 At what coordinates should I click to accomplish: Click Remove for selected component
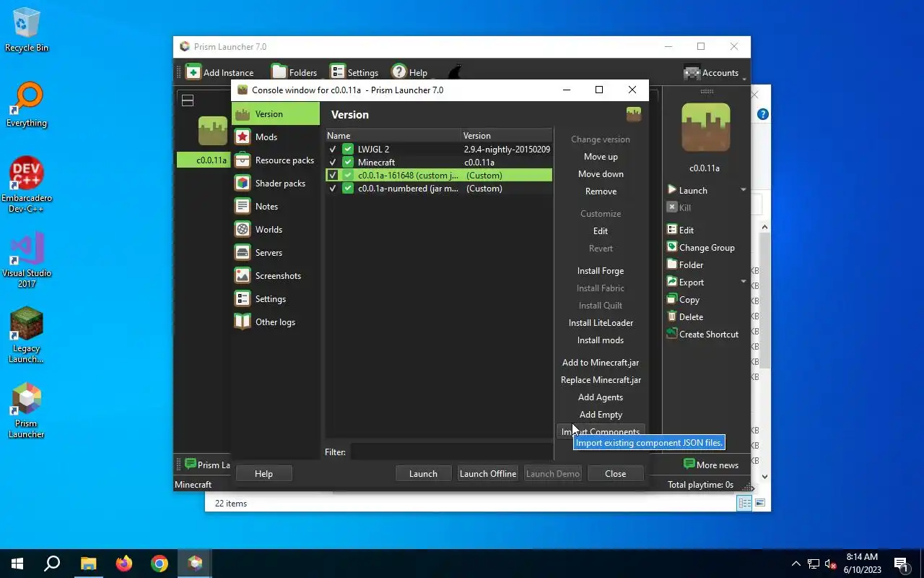pos(601,191)
